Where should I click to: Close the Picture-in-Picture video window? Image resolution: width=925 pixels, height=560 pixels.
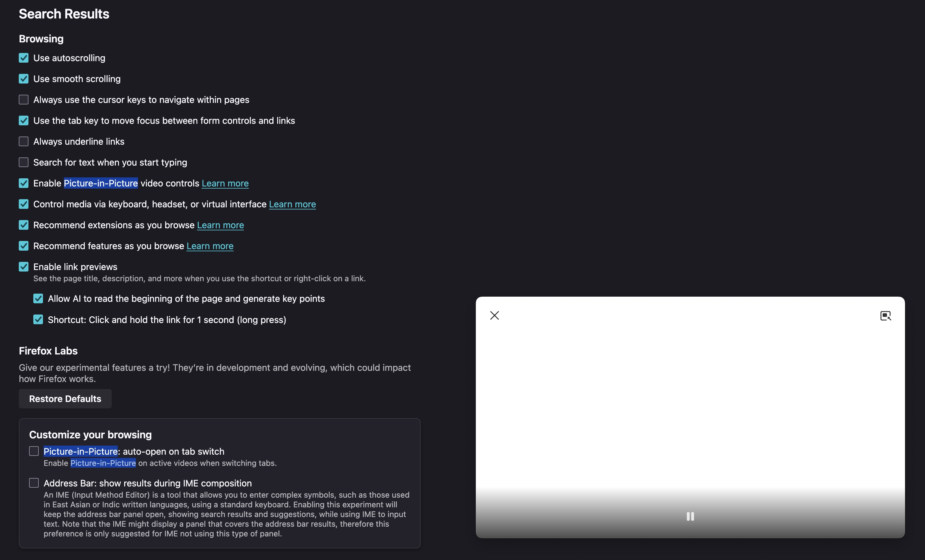pos(494,315)
